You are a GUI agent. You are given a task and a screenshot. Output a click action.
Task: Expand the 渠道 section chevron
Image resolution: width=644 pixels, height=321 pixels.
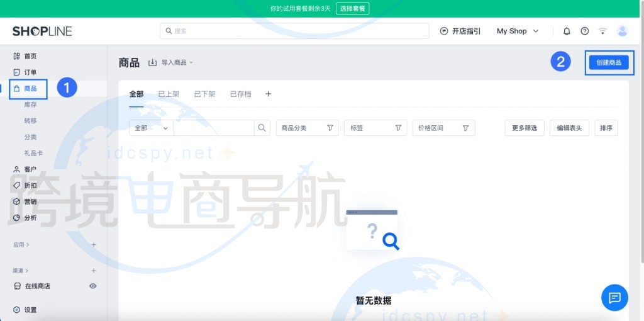(27, 271)
